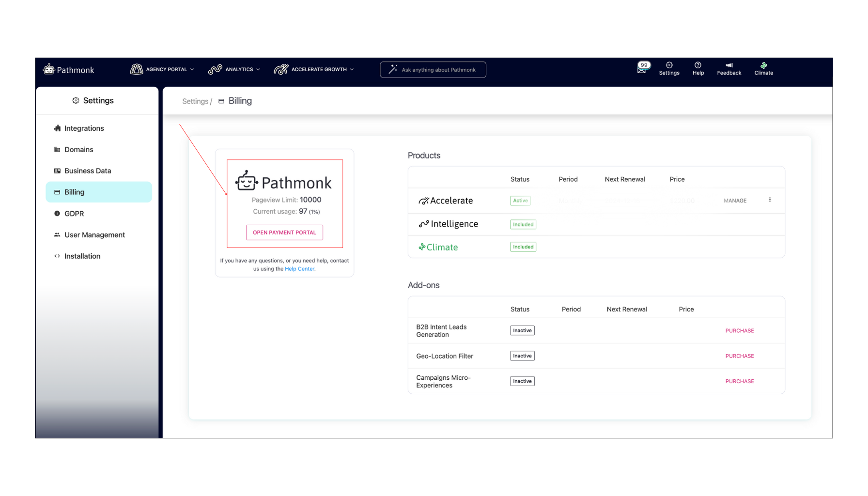Viewport: 868px width, 496px height.
Task: Click the Current usage value 97
Action: coord(303,211)
